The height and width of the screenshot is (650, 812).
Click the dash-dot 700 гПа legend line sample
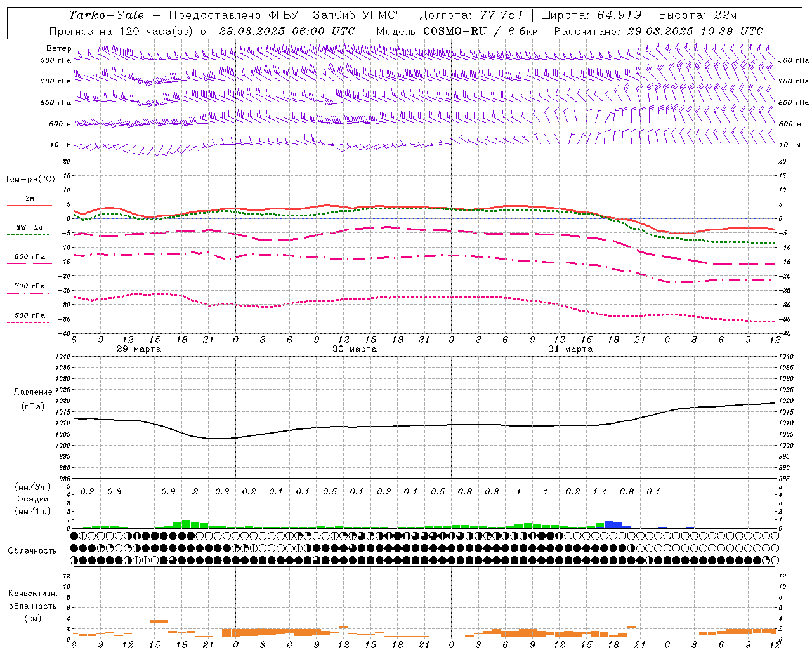coord(29,293)
